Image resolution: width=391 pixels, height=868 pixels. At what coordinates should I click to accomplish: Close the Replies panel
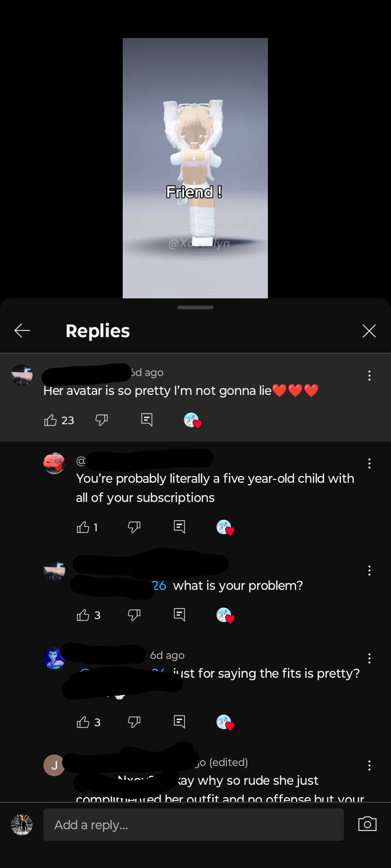(x=369, y=331)
